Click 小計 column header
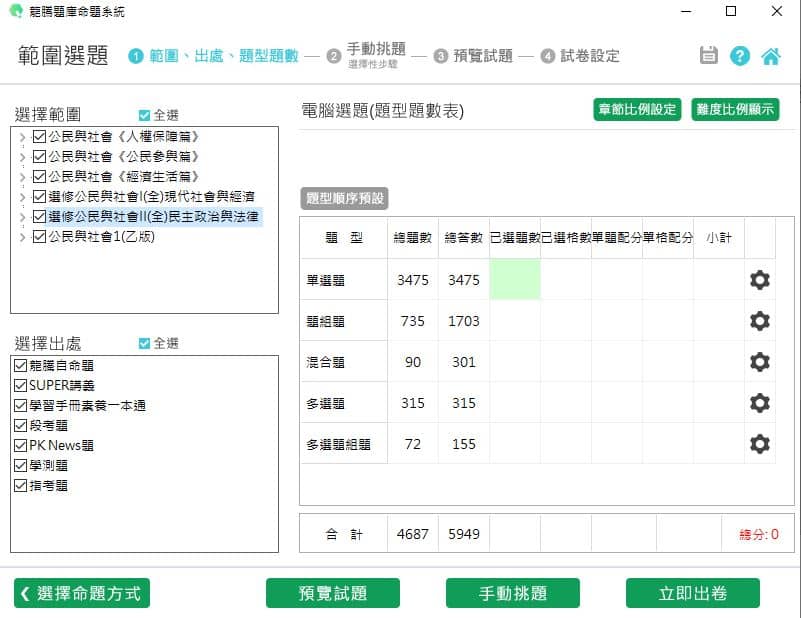The height and width of the screenshot is (618, 801). tap(719, 237)
